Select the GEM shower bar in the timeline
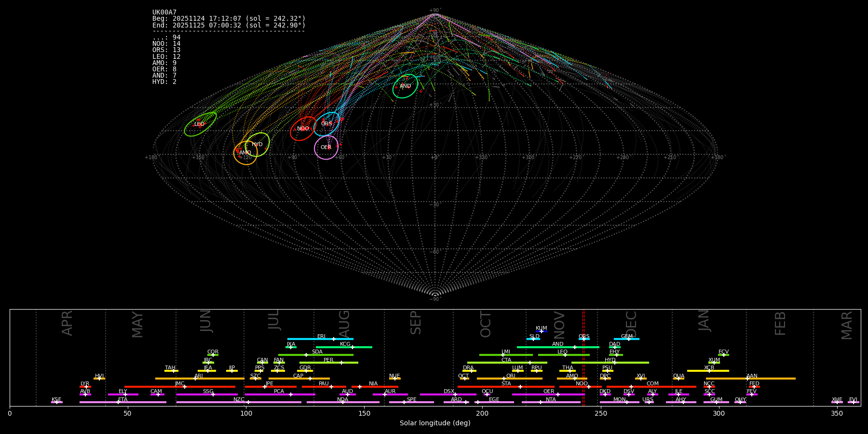This screenshot has height=434, width=868. tap(626, 339)
